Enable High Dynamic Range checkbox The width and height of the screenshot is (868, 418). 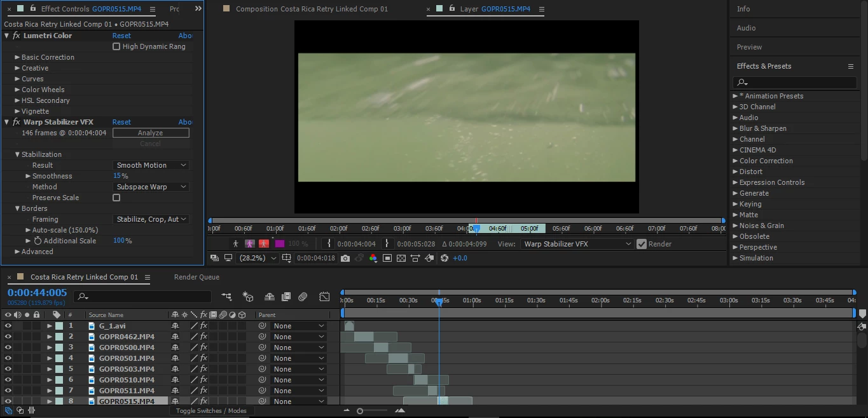coord(116,46)
